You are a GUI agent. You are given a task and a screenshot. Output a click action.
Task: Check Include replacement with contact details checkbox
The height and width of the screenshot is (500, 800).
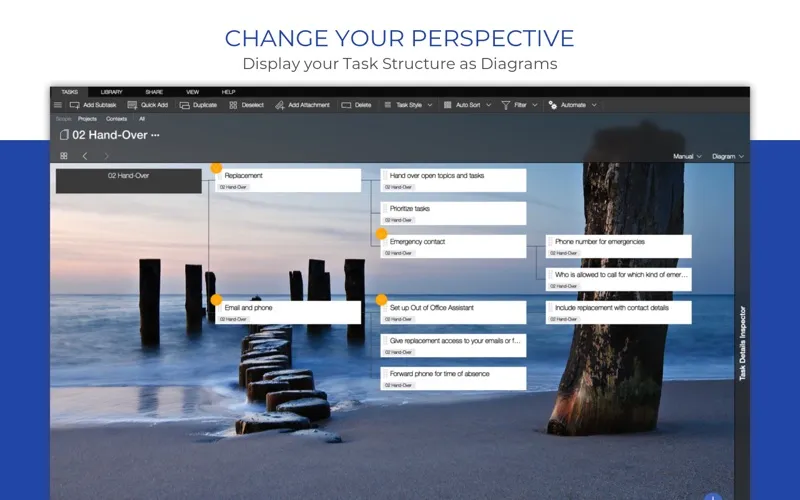pyautogui.click(x=551, y=308)
